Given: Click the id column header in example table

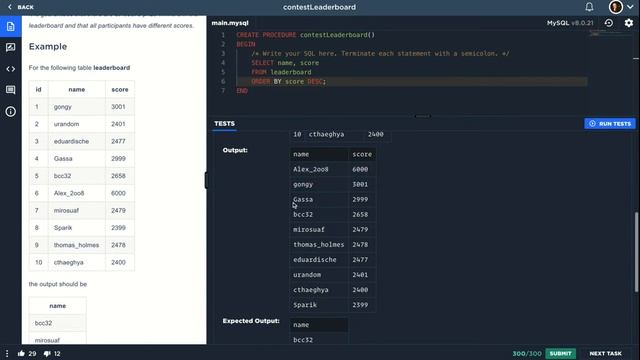Looking at the screenshot, I should [38, 89].
